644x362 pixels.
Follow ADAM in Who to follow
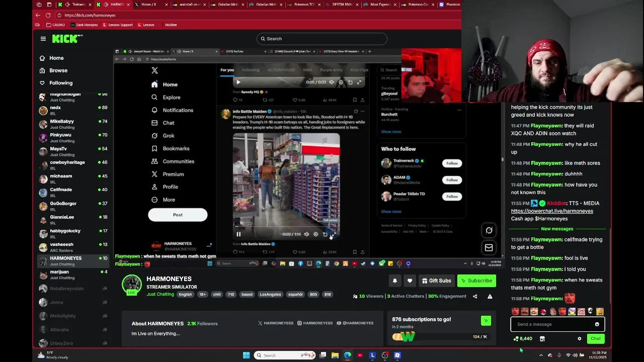[452, 180]
